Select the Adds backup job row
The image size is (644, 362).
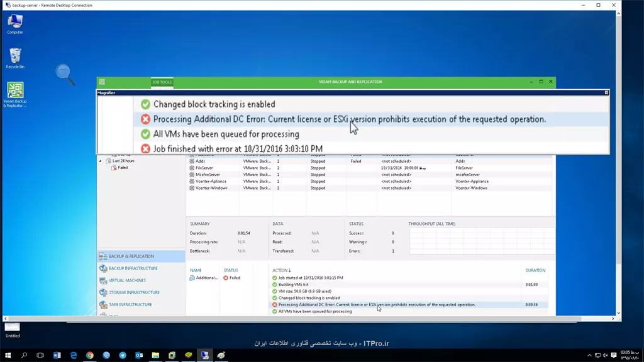pyautogui.click(x=370, y=162)
